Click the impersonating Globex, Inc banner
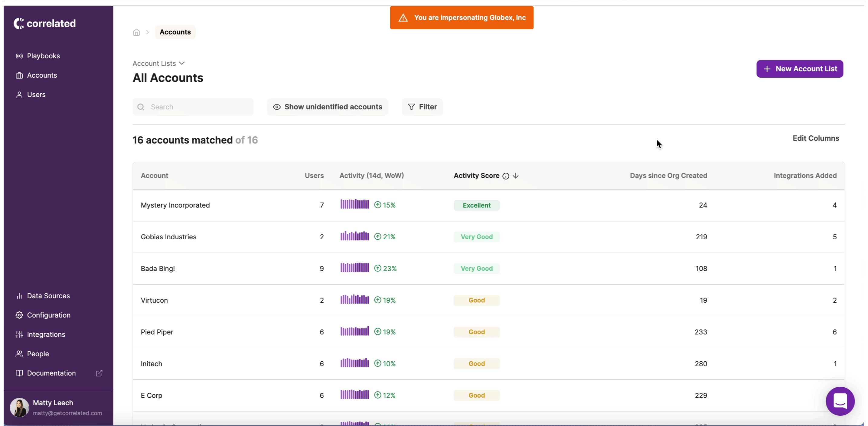 [462, 18]
